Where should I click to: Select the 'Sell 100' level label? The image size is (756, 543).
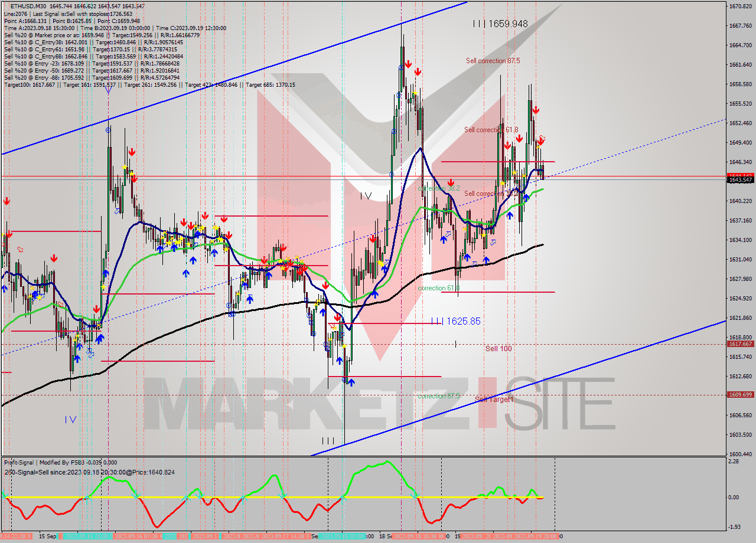[x=498, y=349]
